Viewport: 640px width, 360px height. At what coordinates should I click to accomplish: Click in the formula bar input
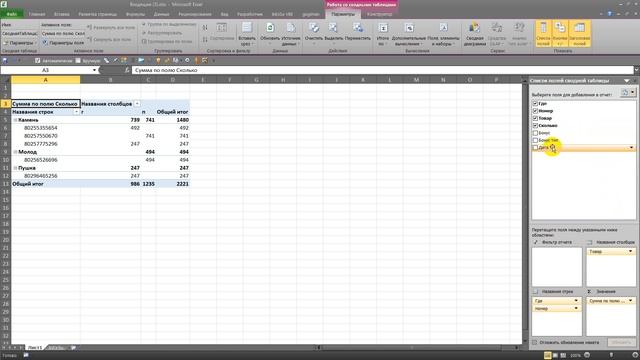click(382, 70)
